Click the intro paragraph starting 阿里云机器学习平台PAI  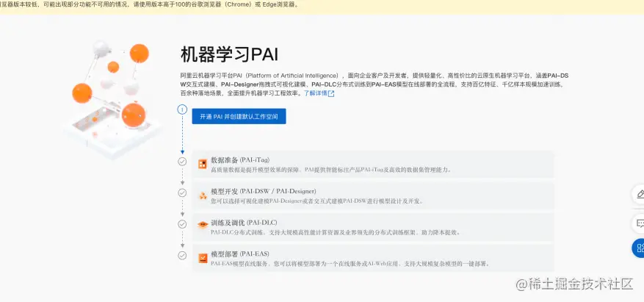375,85
